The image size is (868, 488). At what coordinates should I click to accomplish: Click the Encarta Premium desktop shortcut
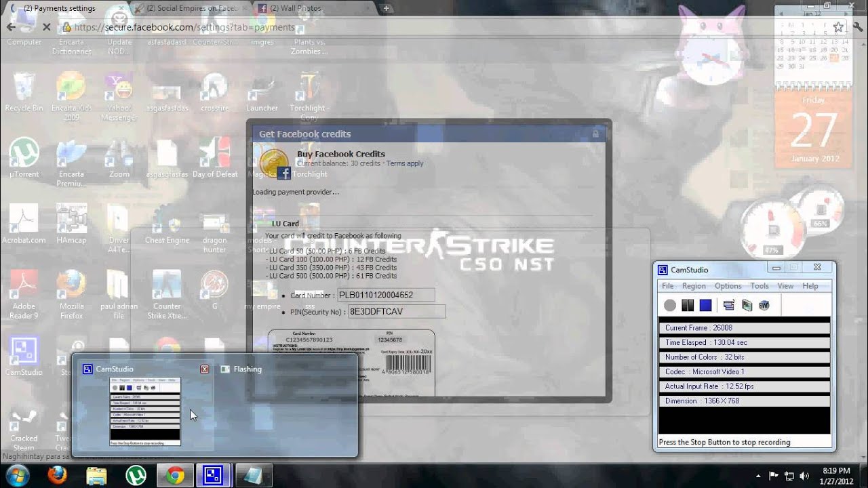tap(71, 163)
